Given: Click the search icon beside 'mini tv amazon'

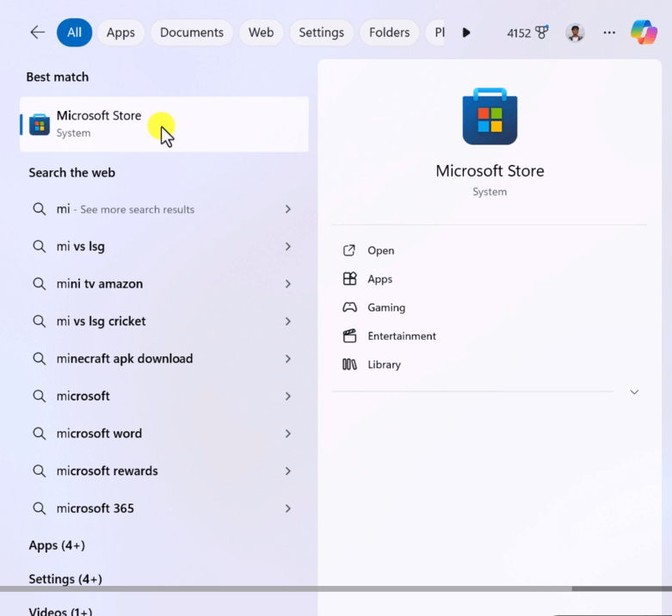Looking at the screenshot, I should coord(39,284).
